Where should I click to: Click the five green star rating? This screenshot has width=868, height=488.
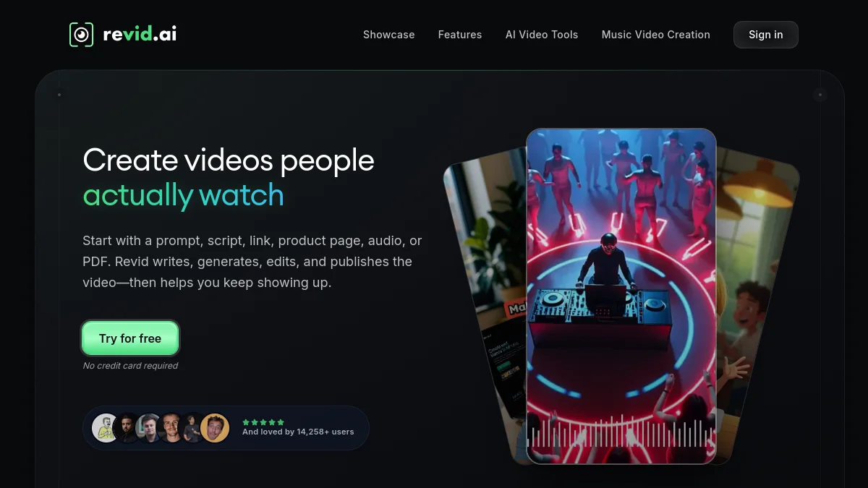[263, 422]
